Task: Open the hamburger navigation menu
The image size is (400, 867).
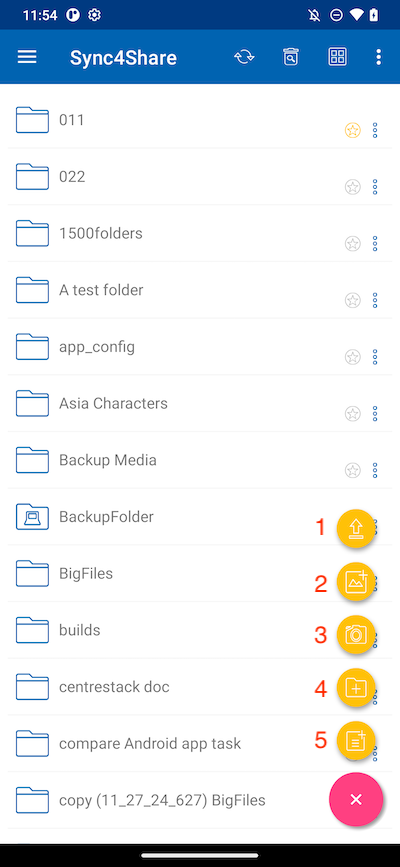Action: pos(27,57)
